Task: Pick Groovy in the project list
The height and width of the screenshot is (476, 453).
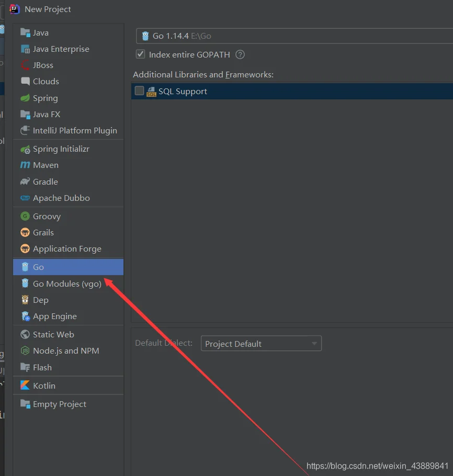Action: 69,216
